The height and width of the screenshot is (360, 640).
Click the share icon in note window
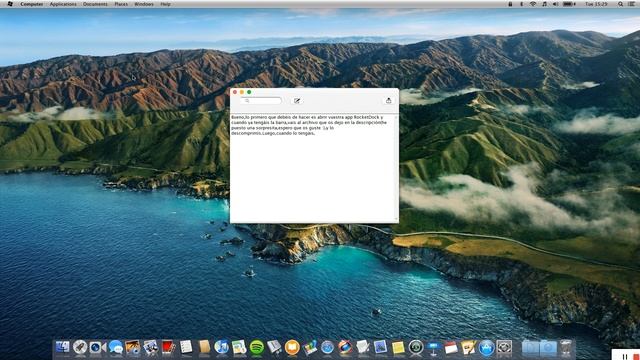pyautogui.click(x=389, y=100)
